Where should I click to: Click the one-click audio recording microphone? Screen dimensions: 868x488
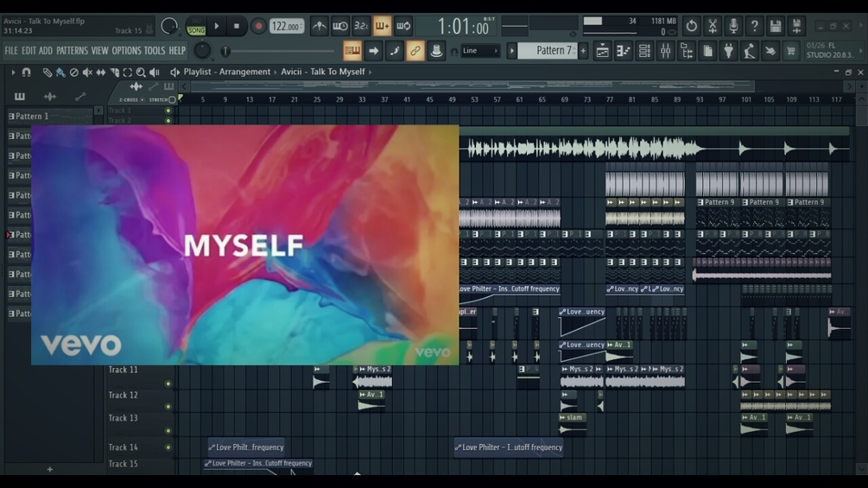[x=733, y=26]
